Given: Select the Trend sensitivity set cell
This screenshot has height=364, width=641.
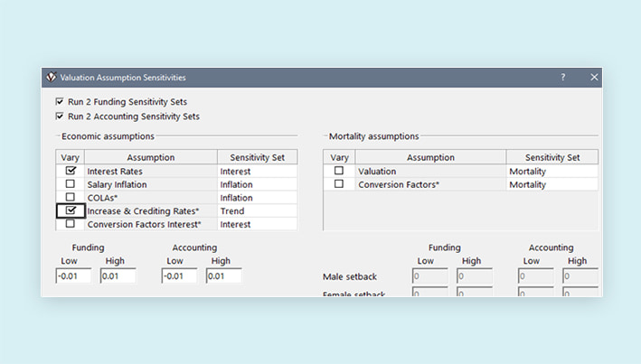Looking at the screenshot, I should (257, 211).
